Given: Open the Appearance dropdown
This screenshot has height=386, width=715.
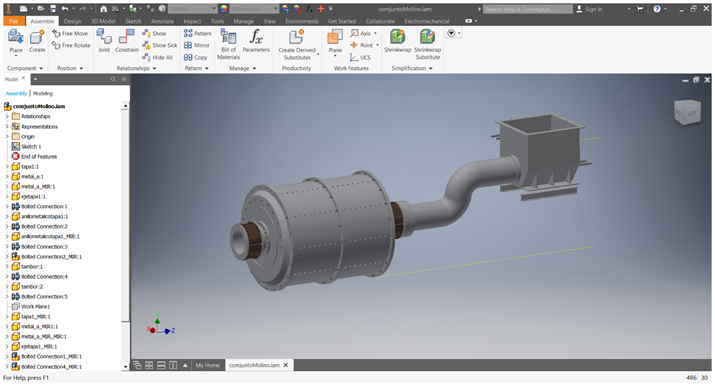Looking at the screenshot, I should click(x=254, y=9).
